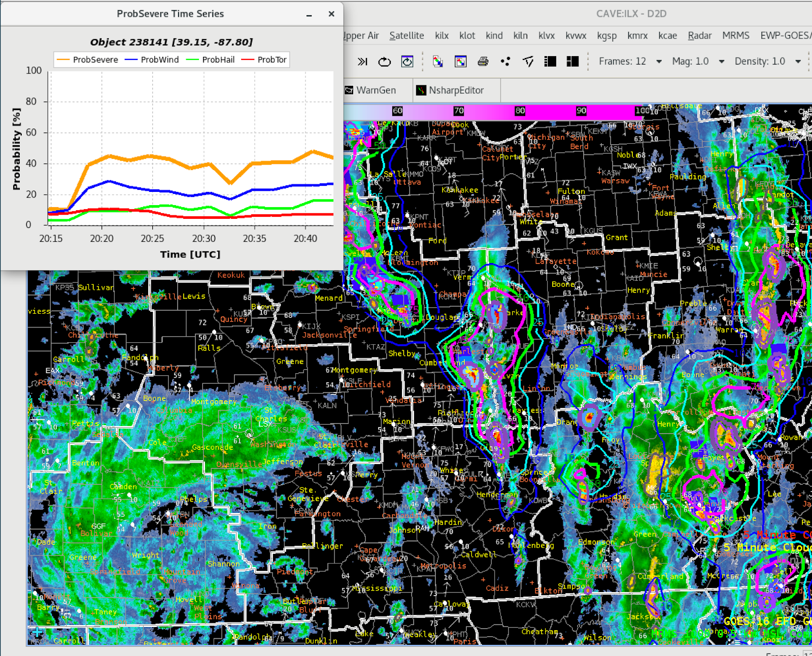Click the Probability [%] axis label
The height and width of the screenshot is (656, 812).
pyautogui.click(x=17, y=149)
